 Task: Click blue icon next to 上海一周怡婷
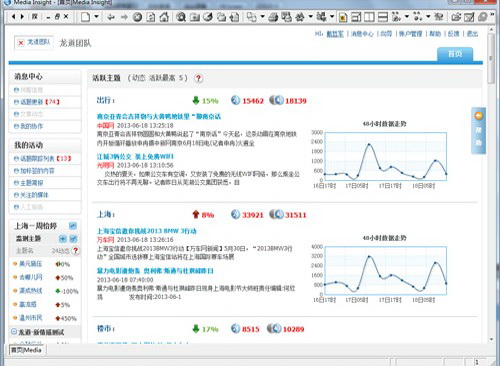click(x=73, y=226)
